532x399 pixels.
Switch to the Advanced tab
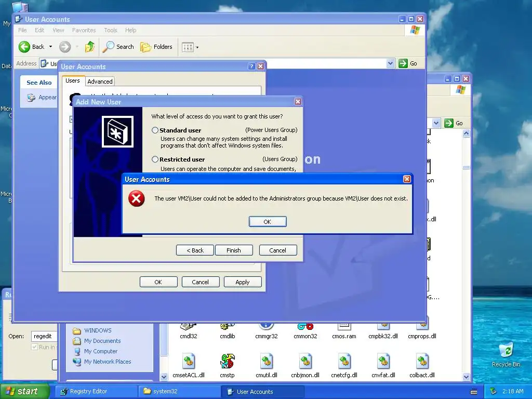[100, 82]
